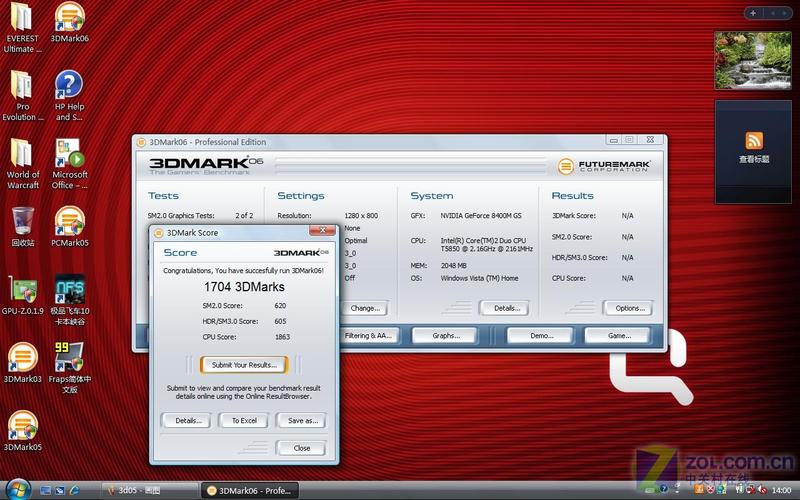This screenshot has height=500, width=800.
Task: Launch the PCMark05 desktop shortcut
Action: 69,227
